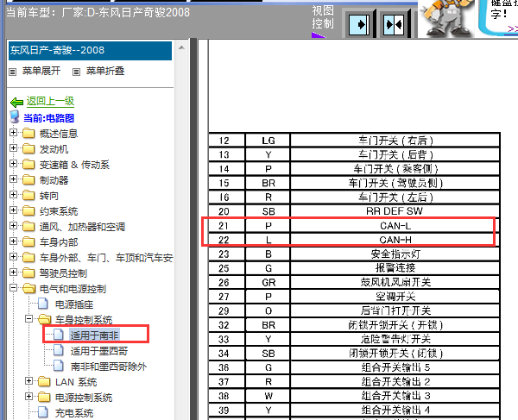This screenshot has width=518, height=420.
Task: Collapse the 车身控制系统 node
Action: (28, 318)
